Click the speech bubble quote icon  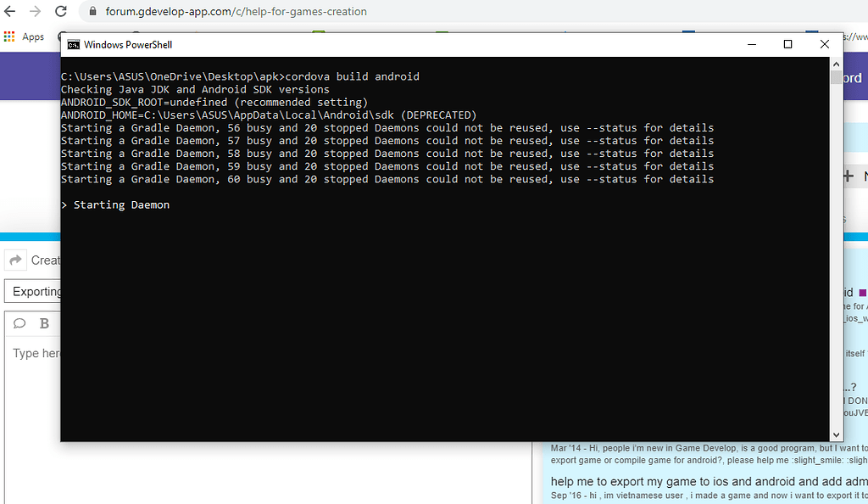[x=19, y=323]
